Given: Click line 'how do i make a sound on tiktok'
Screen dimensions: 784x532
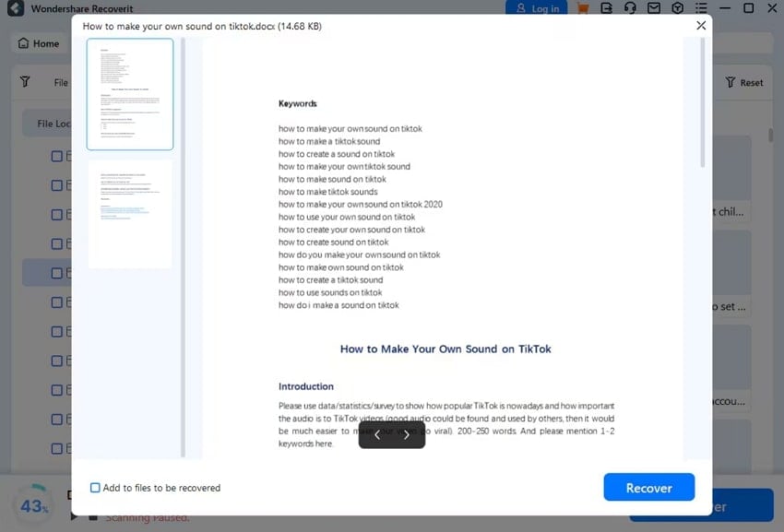Looking at the screenshot, I should [339, 305].
